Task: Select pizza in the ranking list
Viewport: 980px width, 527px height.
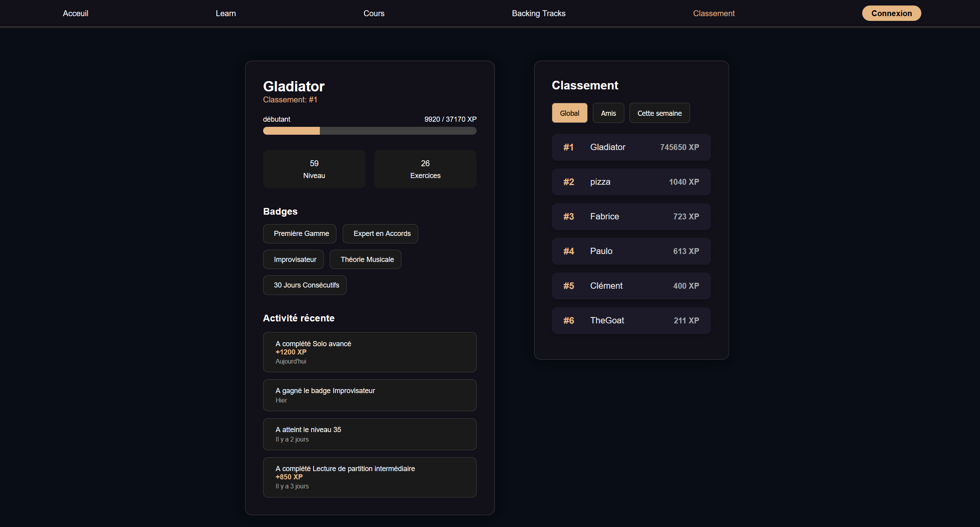Action: pos(631,182)
